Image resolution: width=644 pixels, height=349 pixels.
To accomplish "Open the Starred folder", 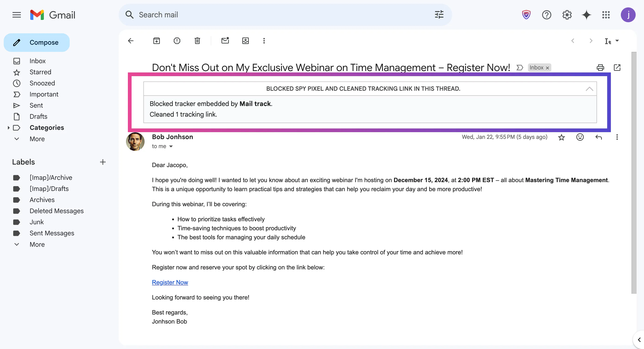I will pos(40,72).
